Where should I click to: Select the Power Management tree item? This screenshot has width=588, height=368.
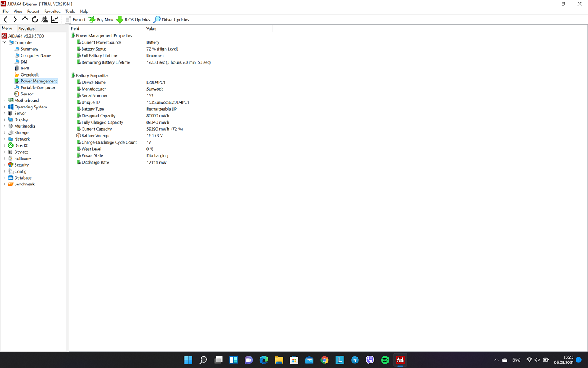(39, 81)
